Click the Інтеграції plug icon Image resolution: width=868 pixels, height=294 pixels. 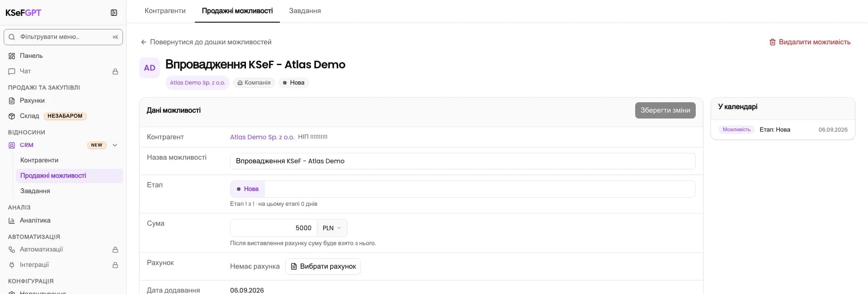pyautogui.click(x=12, y=265)
